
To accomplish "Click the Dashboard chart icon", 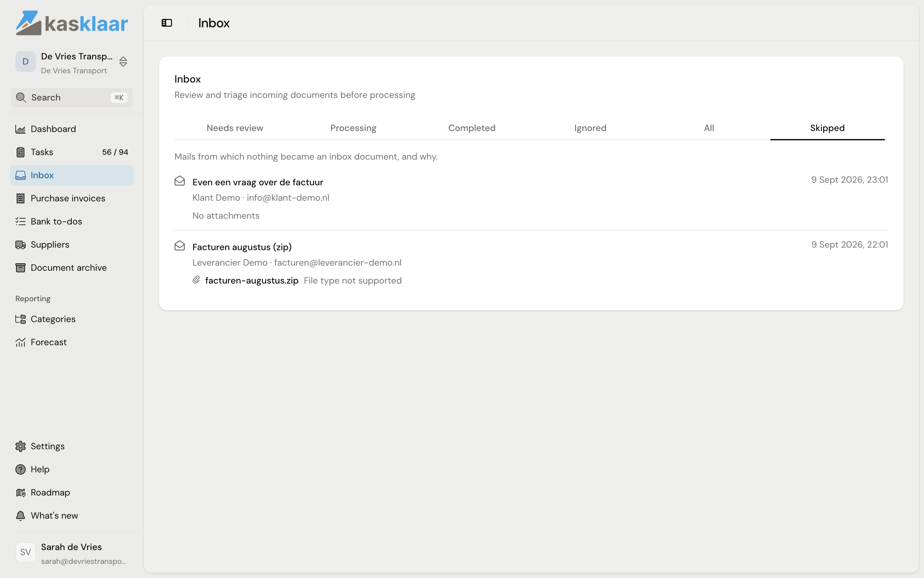I will [x=20, y=129].
